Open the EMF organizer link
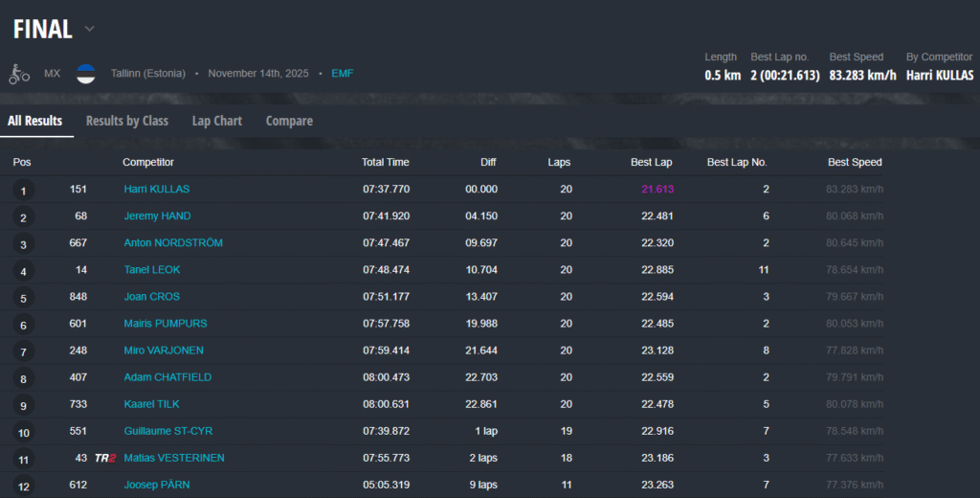This screenshot has width=980, height=498. pyautogui.click(x=342, y=74)
